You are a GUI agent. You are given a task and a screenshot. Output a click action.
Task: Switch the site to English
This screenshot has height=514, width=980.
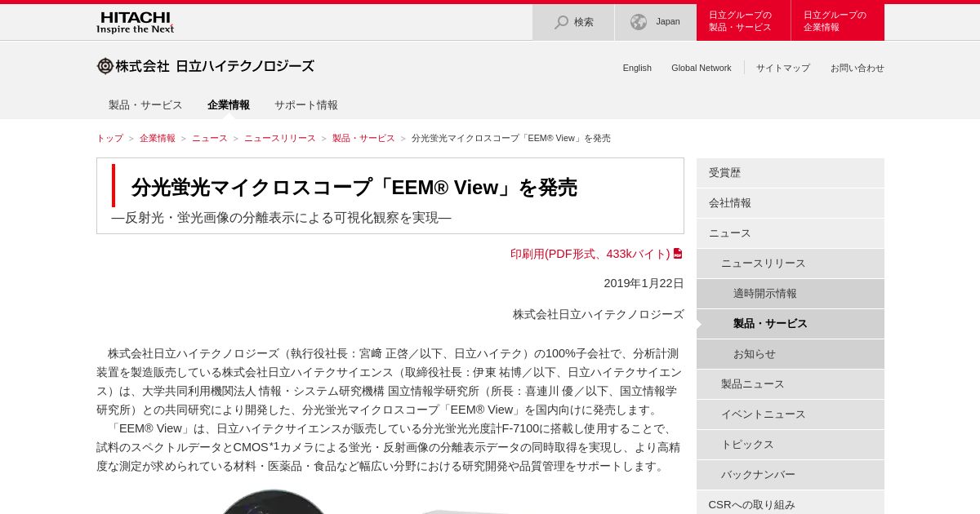637,68
